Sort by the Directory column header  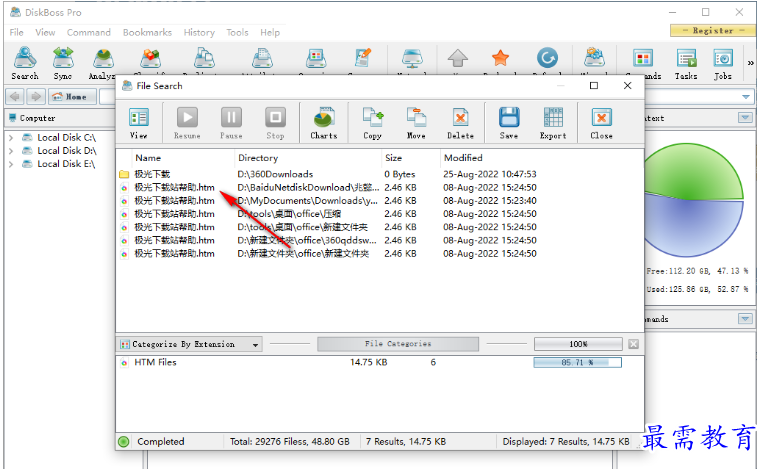258,158
